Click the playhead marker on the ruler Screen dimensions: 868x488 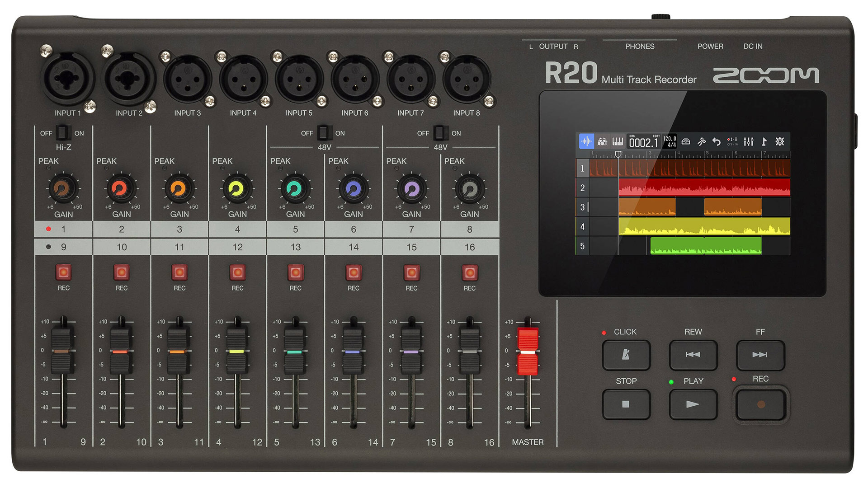pyautogui.click(x=618, y=154)
